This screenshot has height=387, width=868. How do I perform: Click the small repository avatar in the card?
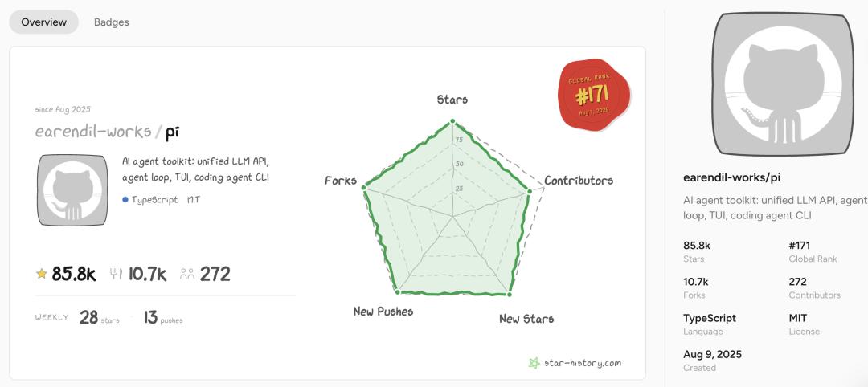pyautogui.click(x=72, y=190)
